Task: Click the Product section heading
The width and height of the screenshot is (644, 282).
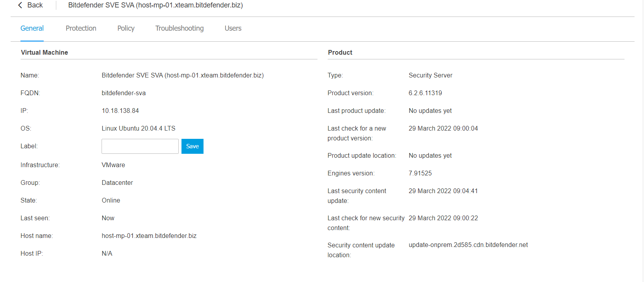Action: click(x=340, y=53)
